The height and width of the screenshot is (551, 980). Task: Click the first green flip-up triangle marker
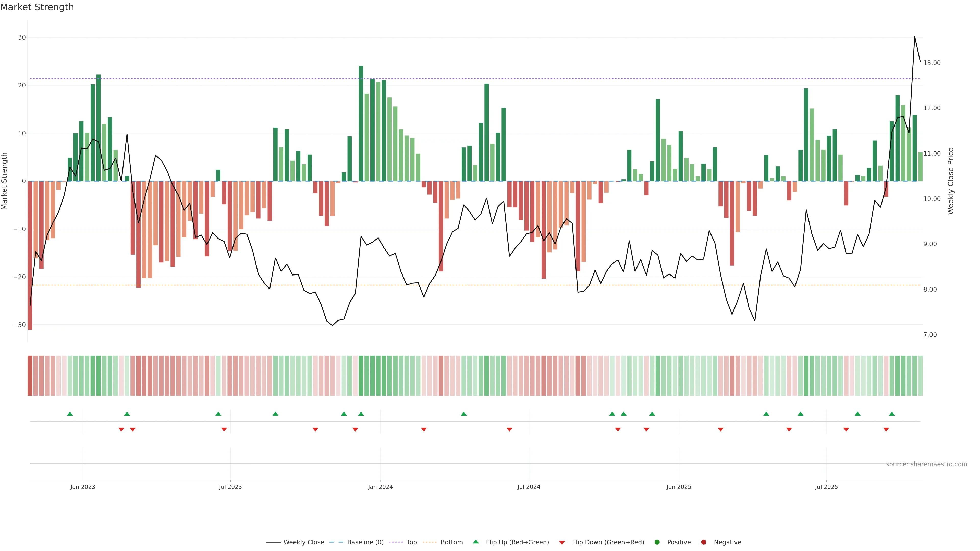click(x=70, y=414)
